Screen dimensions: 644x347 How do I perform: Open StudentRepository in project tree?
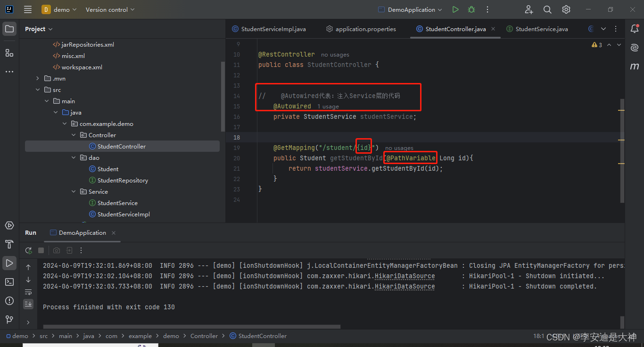point(123,181)
